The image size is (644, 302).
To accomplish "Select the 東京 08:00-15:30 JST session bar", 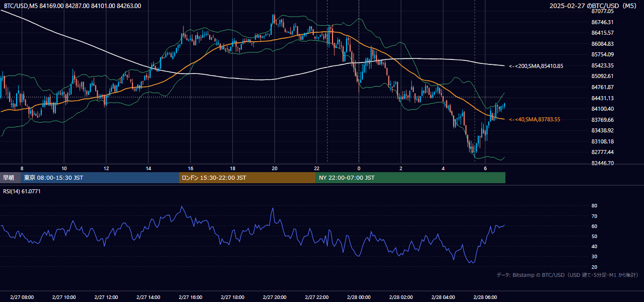I will (x=100, y=178).
